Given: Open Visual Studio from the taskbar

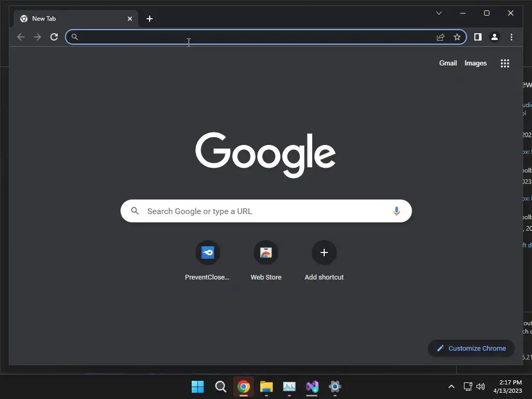Looking at the screenshot, I should (x=312, y=387).
